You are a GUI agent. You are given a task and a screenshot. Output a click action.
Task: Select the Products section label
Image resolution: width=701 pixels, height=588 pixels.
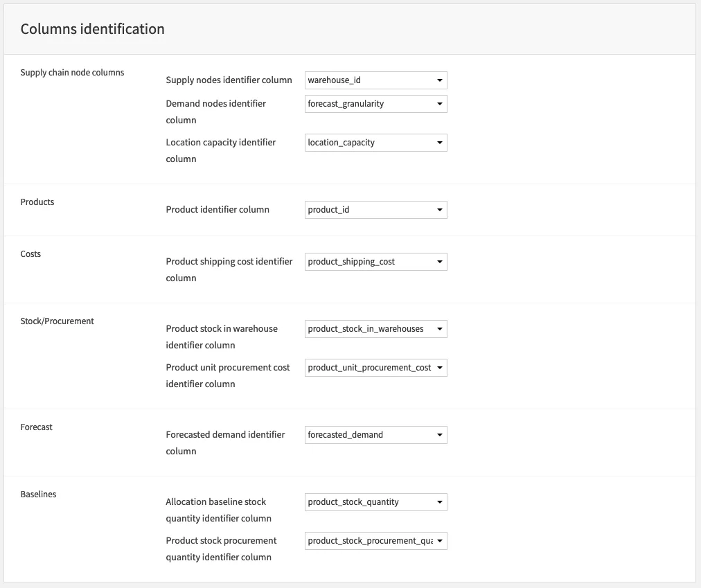[x=37, y=202]
